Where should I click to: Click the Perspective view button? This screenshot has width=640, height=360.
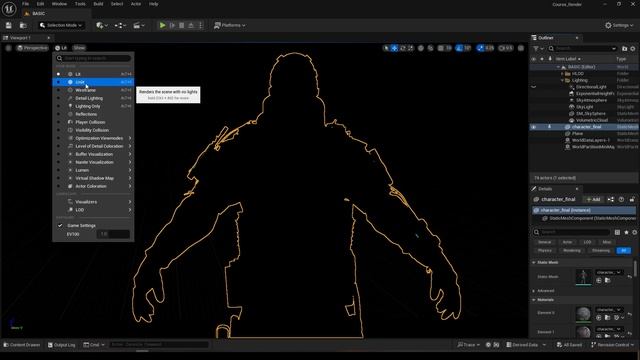tap(32, 48)
